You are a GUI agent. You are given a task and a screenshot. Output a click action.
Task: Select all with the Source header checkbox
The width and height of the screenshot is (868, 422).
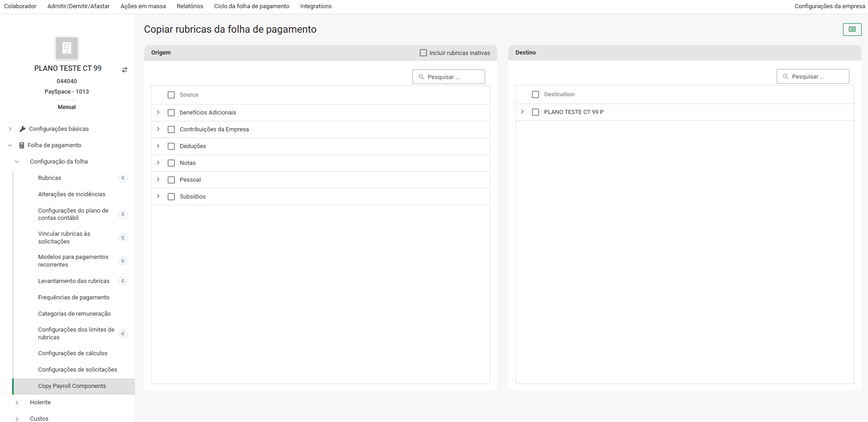coord(171,95)
